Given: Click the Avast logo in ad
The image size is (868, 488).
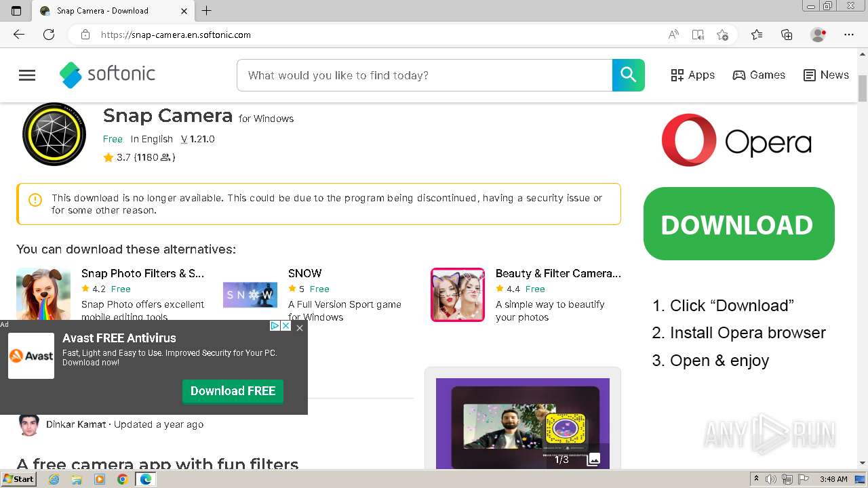Looking at the screenshot, I should click(x=31, y=356).
